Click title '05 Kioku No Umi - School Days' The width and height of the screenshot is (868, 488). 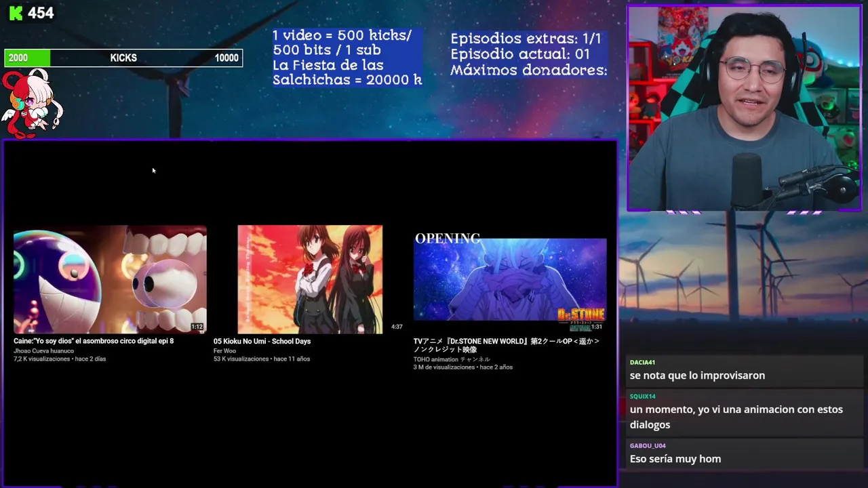pos(262,341)
